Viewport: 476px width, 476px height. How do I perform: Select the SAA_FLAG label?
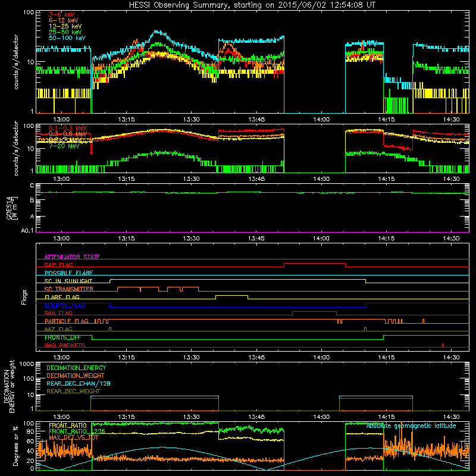click(58, 313)
